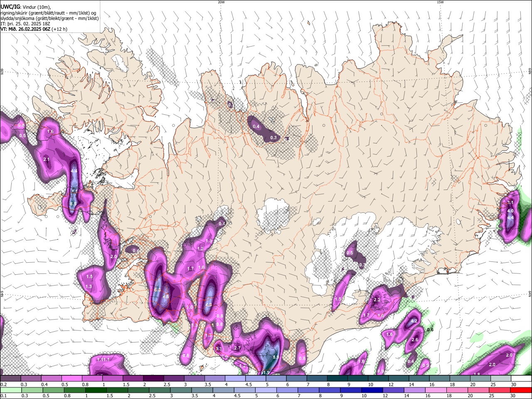Click the 2.6 precipitation value on the map
Viewport: 532px width, 399px height.
(415, 340)
